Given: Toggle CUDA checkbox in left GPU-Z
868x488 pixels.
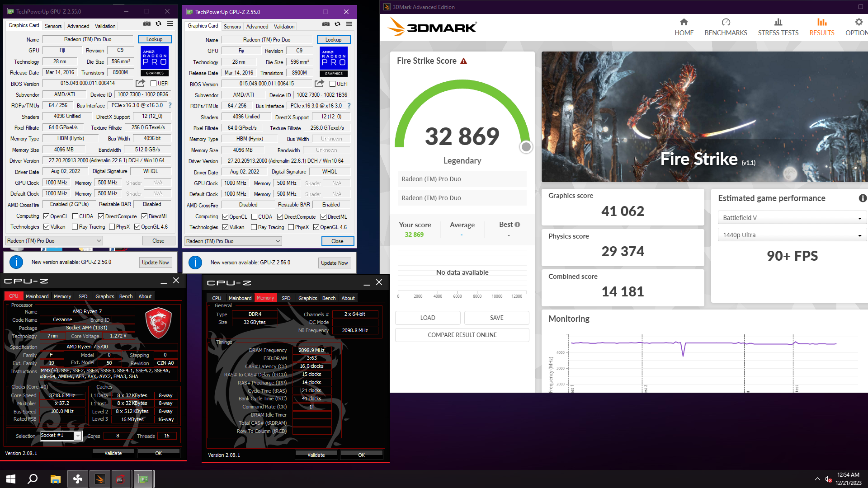Looking at the screenshot, I should pyautogui.click(x=75, y=216).
